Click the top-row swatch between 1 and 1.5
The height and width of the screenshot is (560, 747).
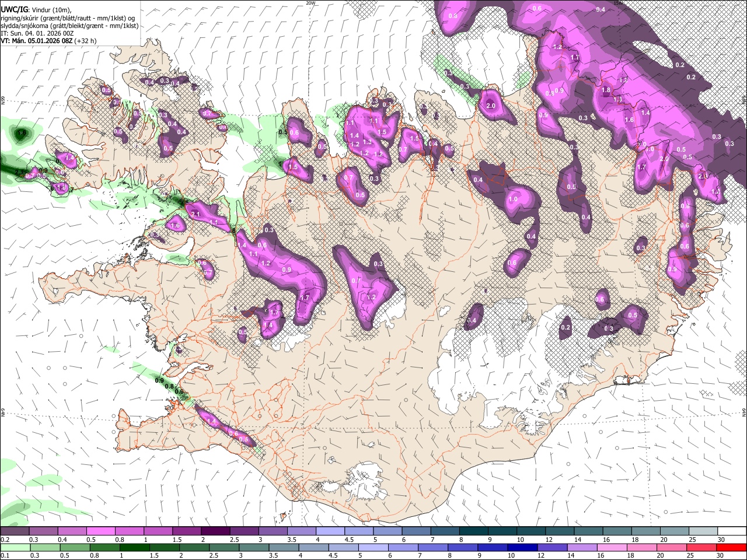coord(158,531)
